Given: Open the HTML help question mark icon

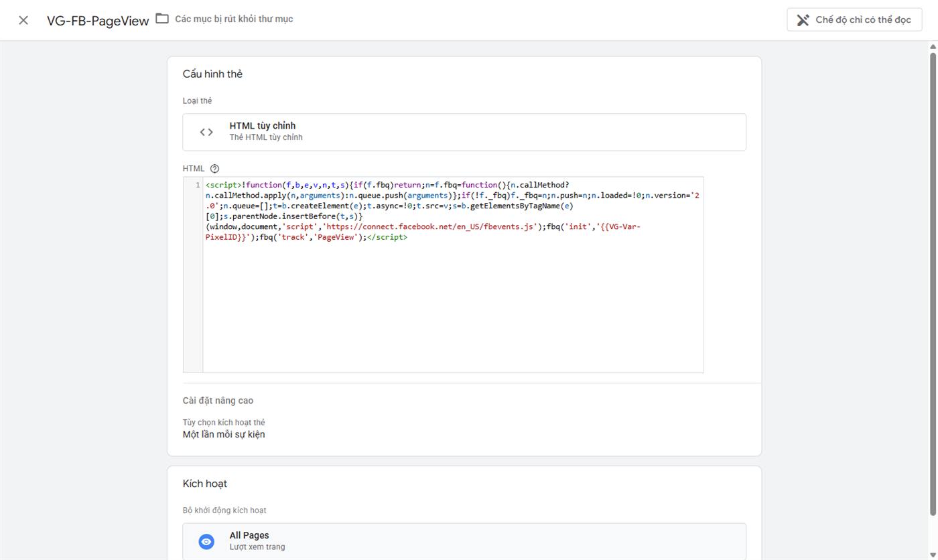Looking at the screenshot, I should pyautogui.click(x=214, y=169).
